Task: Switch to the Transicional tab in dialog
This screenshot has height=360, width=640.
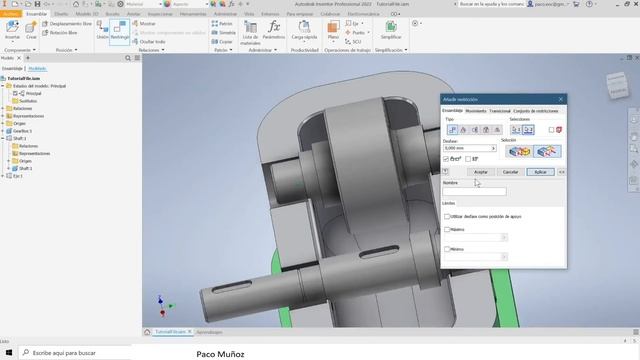Action: pos(500,111)
